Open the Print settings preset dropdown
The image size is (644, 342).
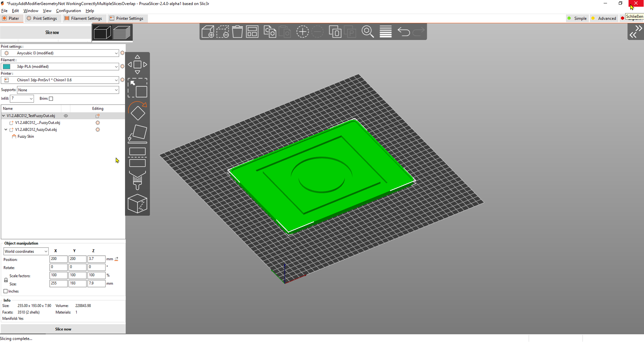click(60, 53)
